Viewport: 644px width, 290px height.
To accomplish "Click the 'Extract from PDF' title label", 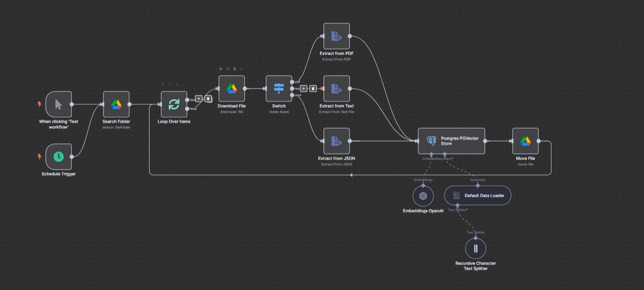I will [x=336, y=53].
